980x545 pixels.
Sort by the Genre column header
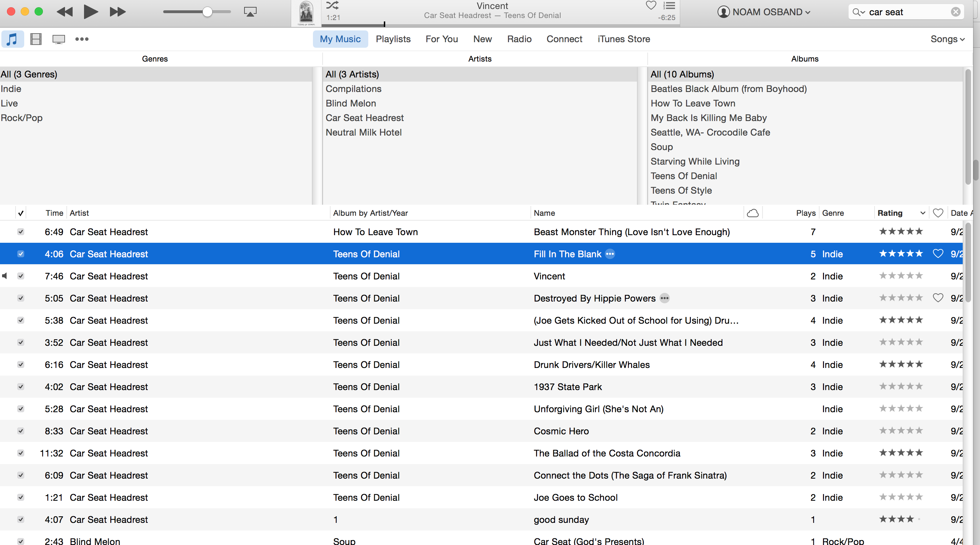[833, 213]
